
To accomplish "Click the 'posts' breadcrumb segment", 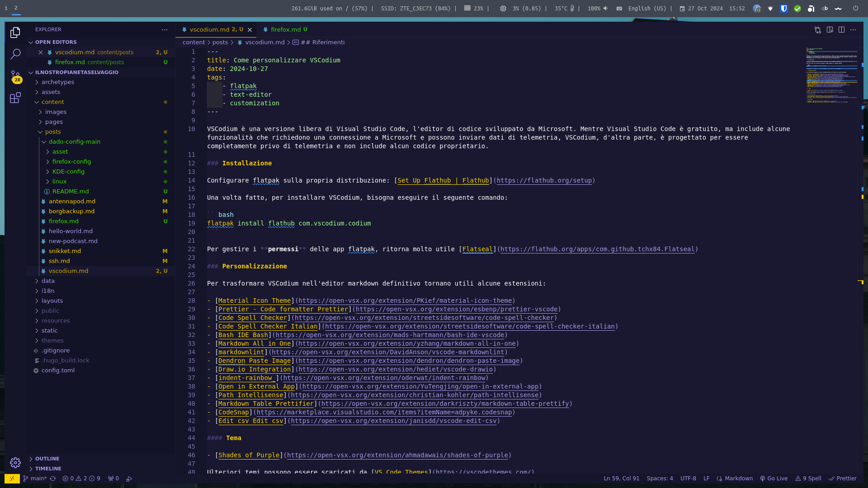I will [220, 42].
